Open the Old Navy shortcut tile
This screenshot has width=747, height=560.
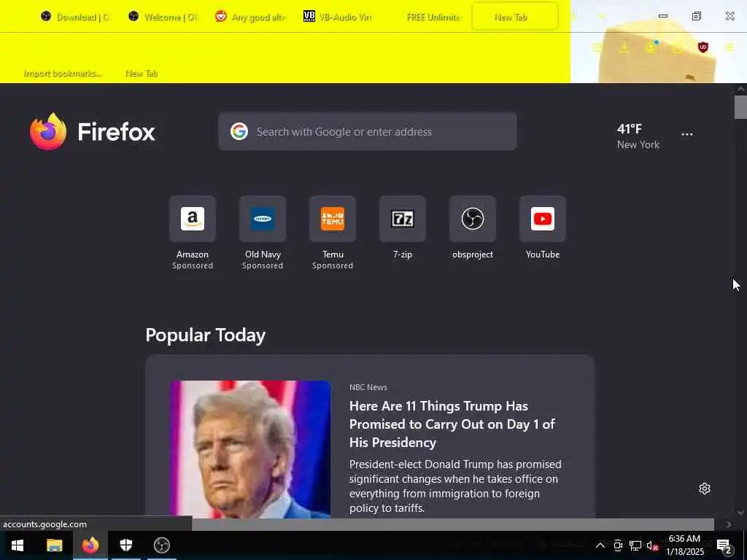click(263, 219)
